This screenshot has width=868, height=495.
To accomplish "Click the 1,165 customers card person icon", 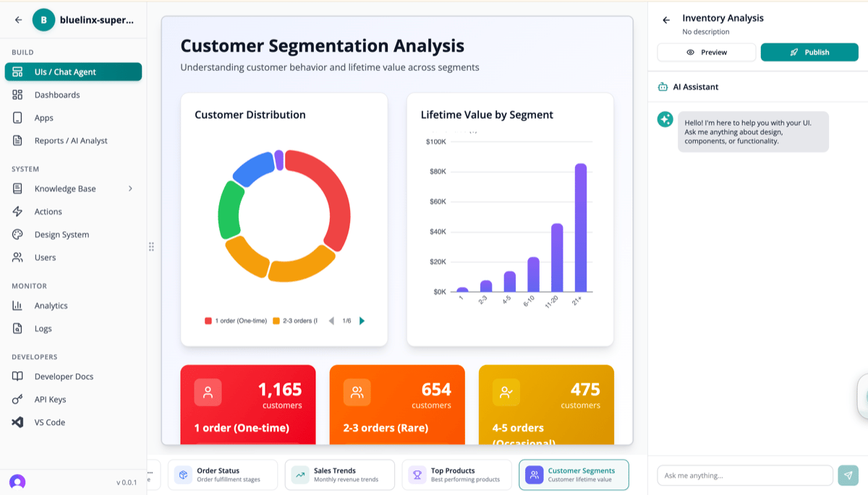I will coord(208,392).
